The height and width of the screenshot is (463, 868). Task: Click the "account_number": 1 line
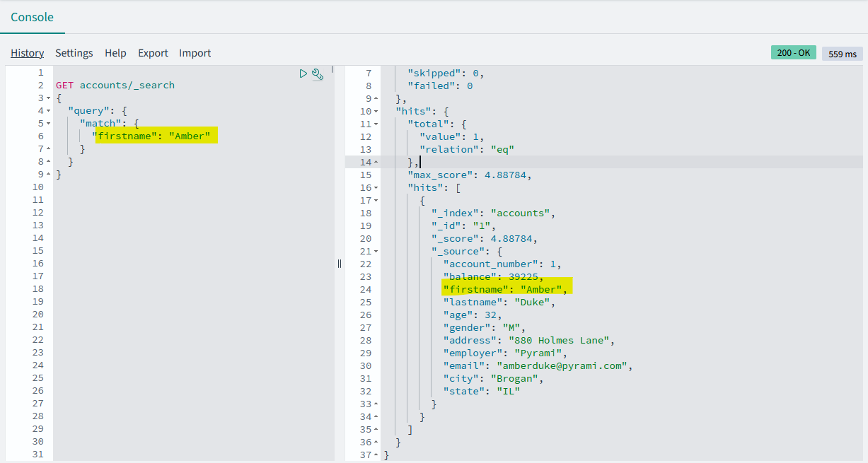point(502,264)
